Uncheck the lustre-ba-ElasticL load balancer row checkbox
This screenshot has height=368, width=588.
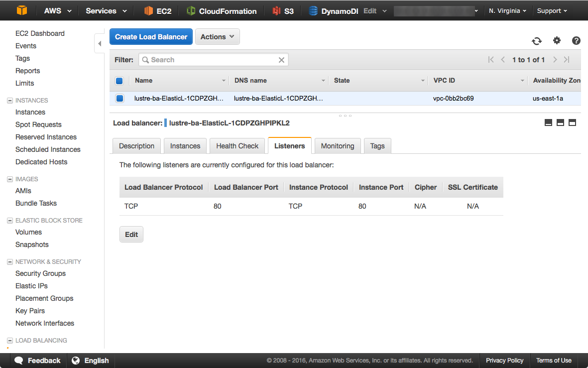tap(119, 99)
